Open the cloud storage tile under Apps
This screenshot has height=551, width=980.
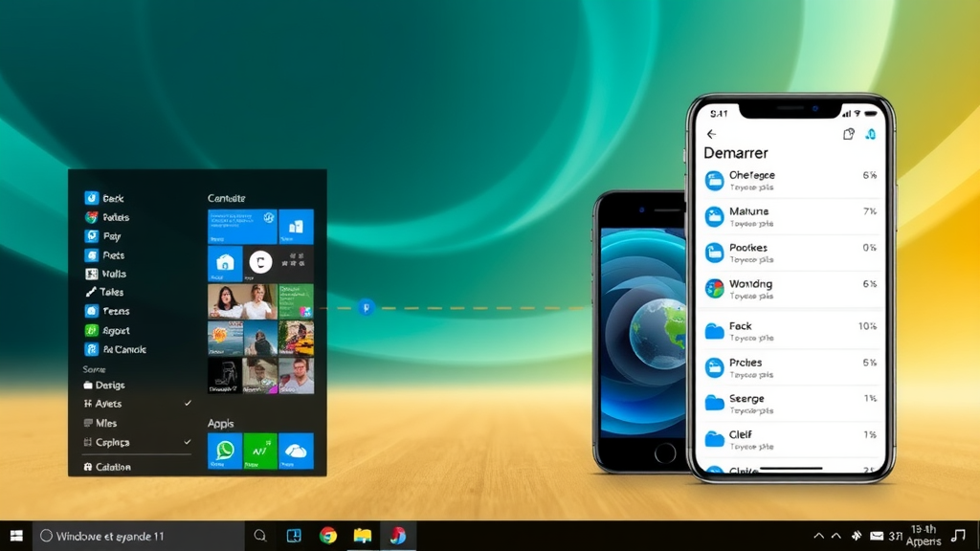pos(297,449)
